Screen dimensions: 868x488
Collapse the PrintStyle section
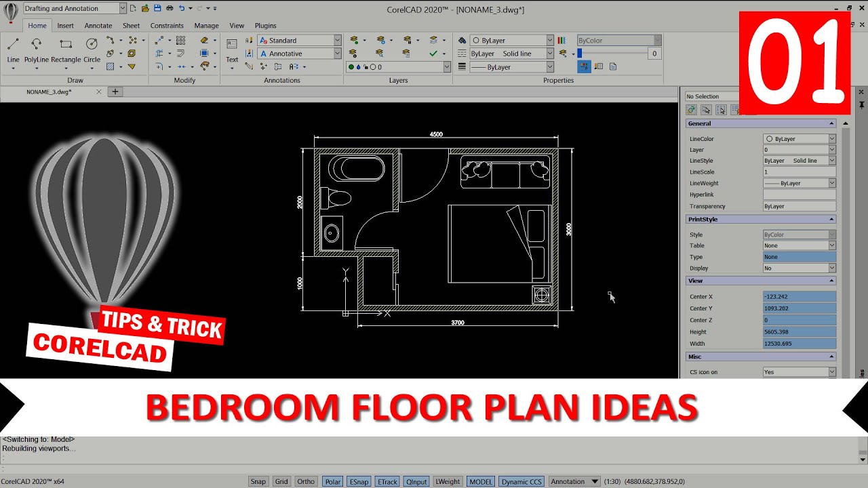click(831, 219)
